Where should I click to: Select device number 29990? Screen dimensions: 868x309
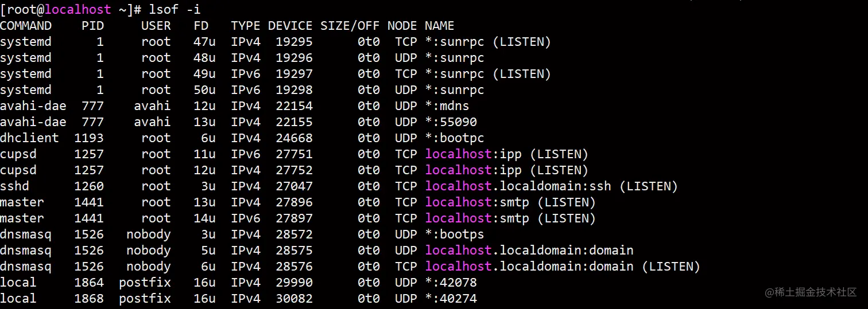294,283
